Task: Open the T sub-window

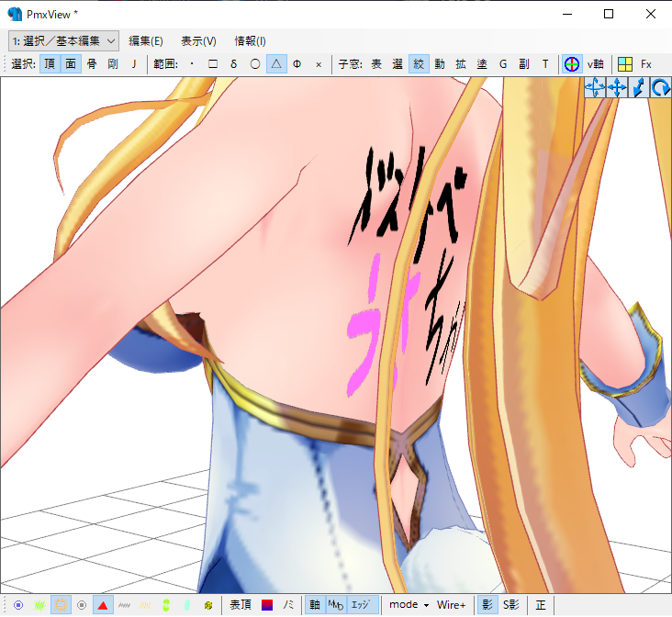Action: click(x=545, y=64)
